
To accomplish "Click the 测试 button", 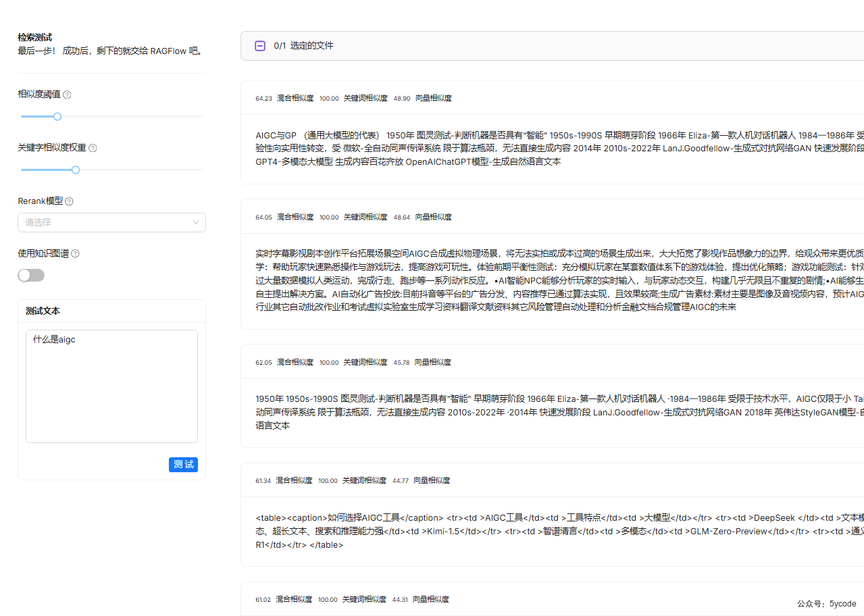I will coord(183,465).
